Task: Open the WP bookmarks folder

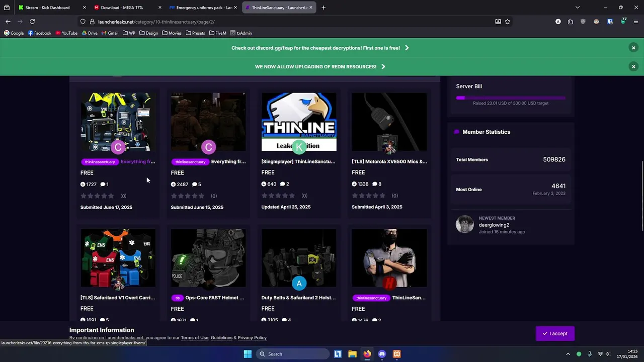Action: click(129, 33)
